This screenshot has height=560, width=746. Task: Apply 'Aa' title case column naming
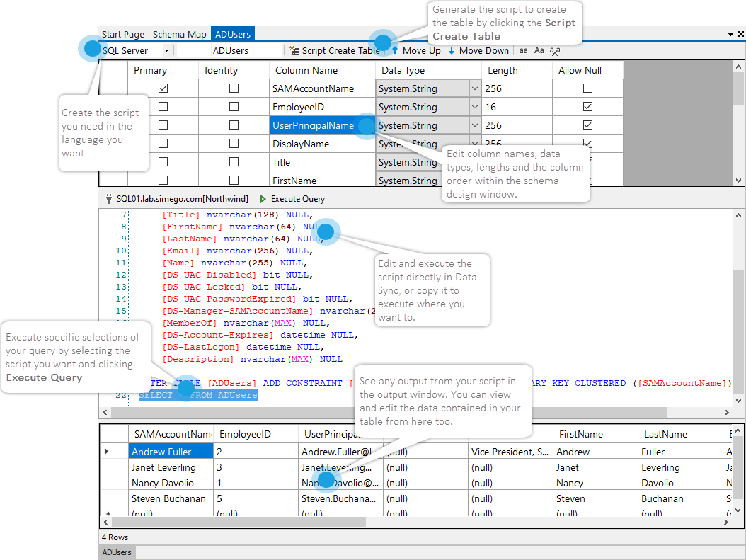click(539, 50)
